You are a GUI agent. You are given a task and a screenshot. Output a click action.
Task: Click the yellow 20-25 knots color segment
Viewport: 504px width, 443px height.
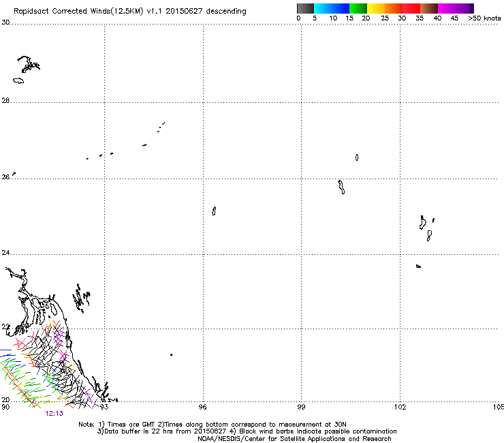coord(376,8)
